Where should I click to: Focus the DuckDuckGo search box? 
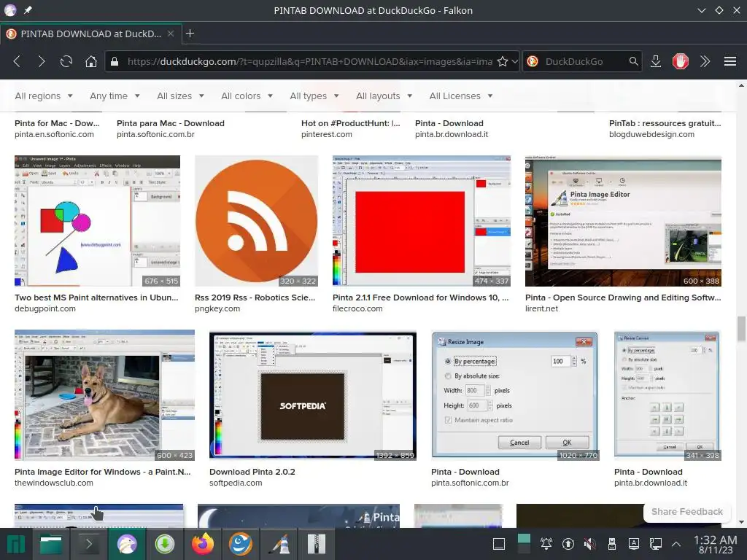coord(584,61)
